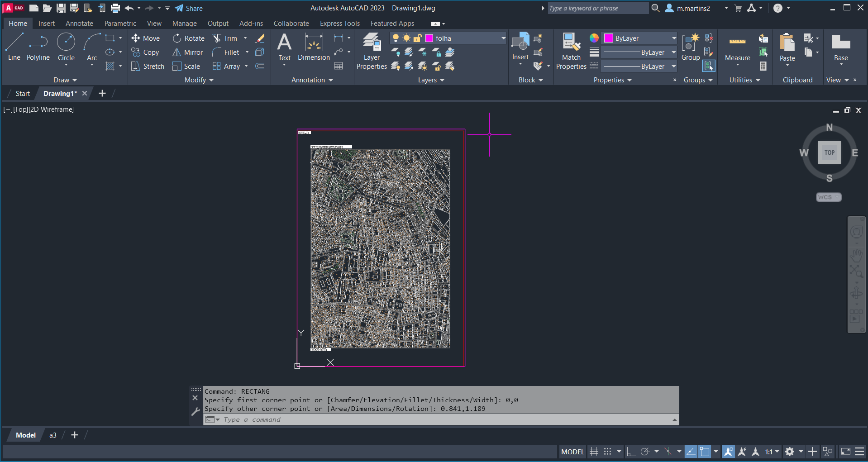The image size is (868, 462).
Task: Toggle the grid display in status bar
Action: [x=594, y=452]
